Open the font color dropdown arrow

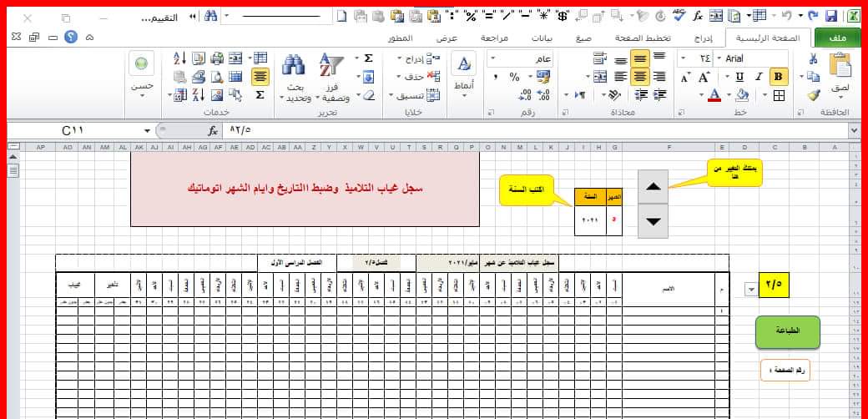[702, 95]
